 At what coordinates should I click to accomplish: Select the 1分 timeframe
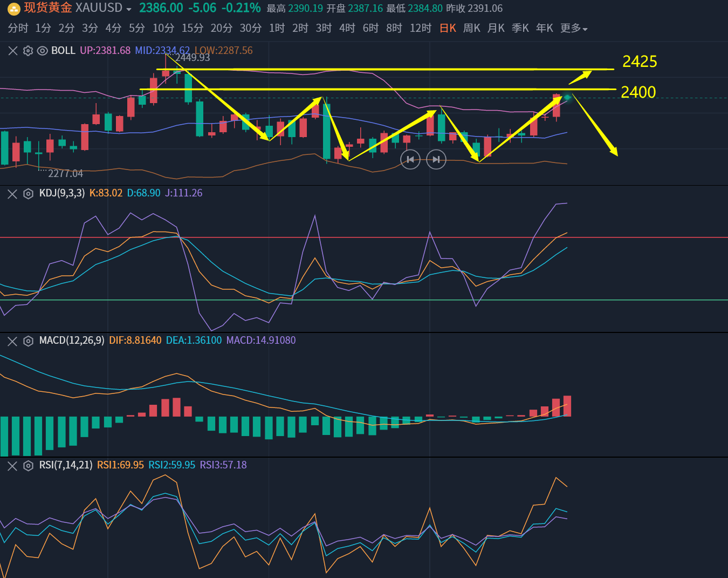click(43, 28)
